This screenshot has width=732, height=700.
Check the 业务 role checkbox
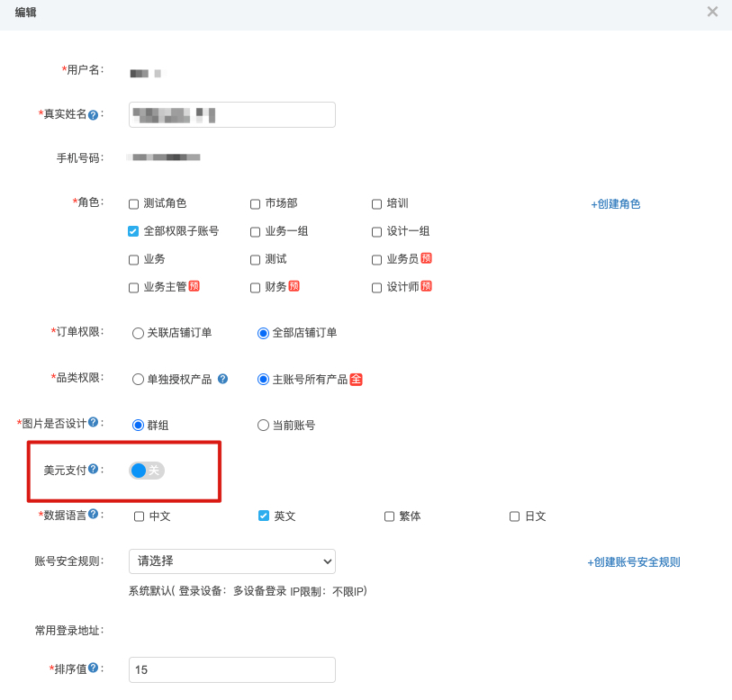(133, 260)
